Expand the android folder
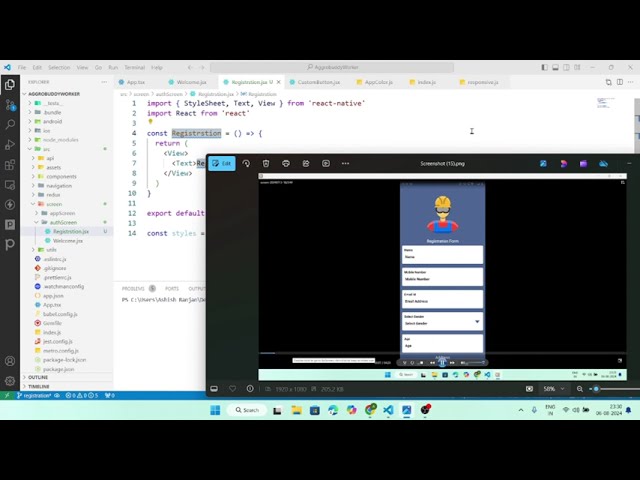 tap(52, 121)
